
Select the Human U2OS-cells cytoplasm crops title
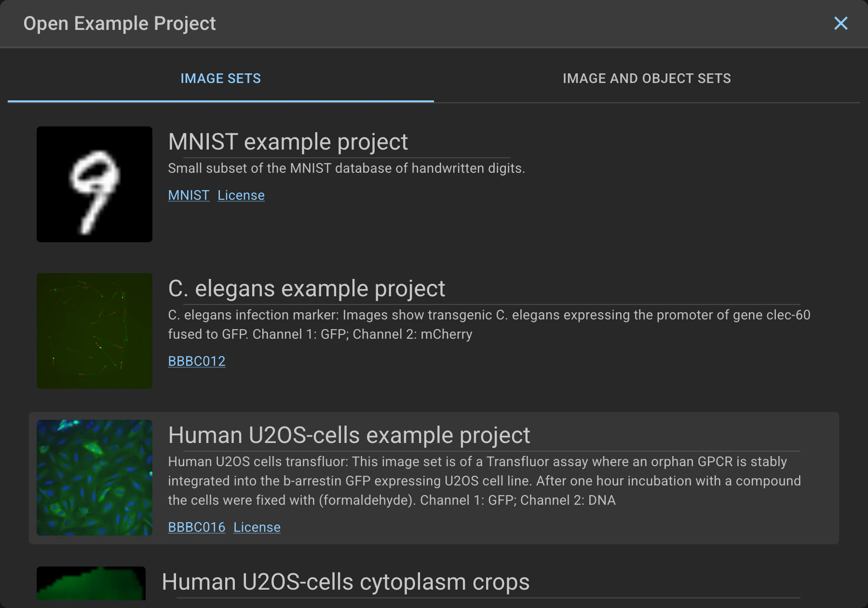pos(346,582)
